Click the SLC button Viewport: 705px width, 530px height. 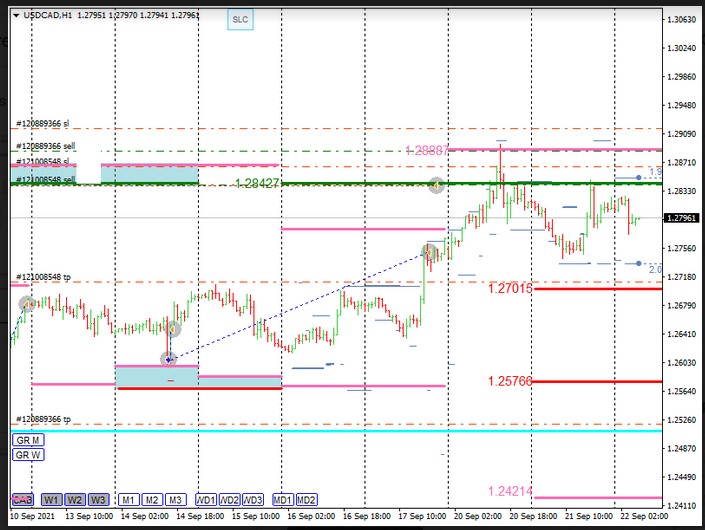240,19
